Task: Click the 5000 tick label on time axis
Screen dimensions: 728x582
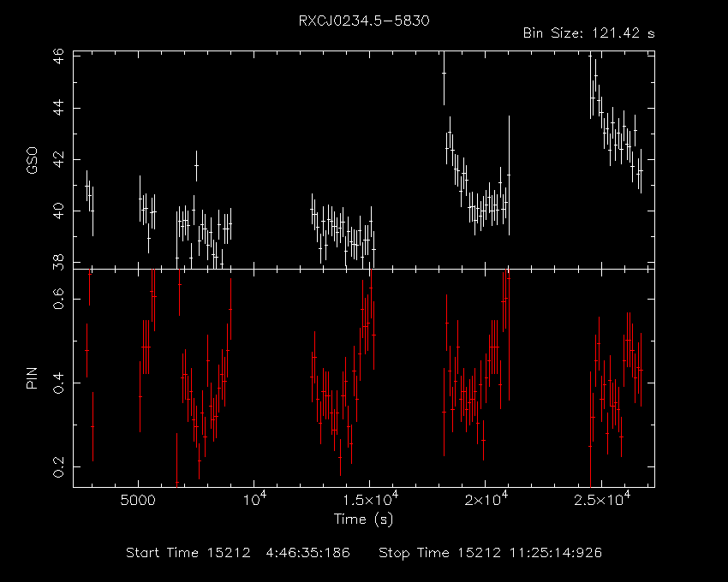Action: [139, 501]
